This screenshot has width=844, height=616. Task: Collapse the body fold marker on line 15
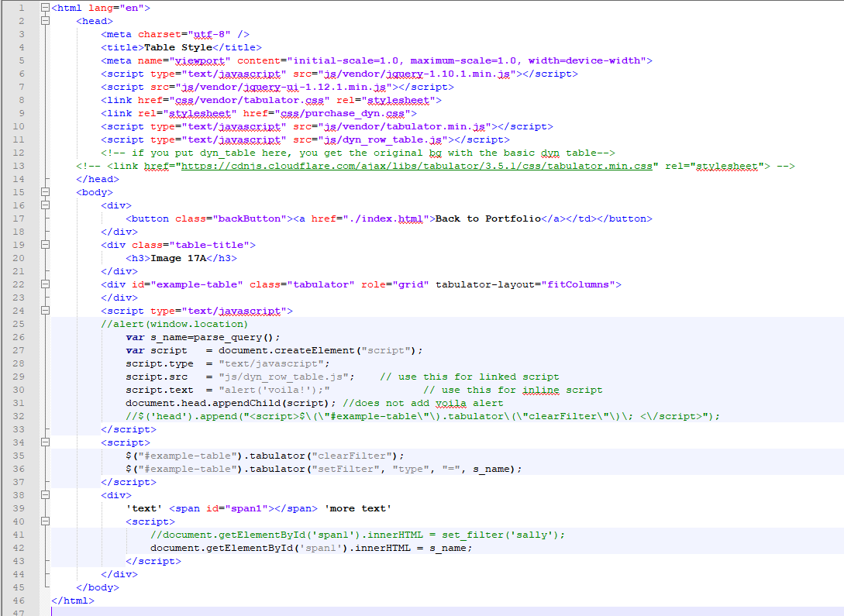45,192
